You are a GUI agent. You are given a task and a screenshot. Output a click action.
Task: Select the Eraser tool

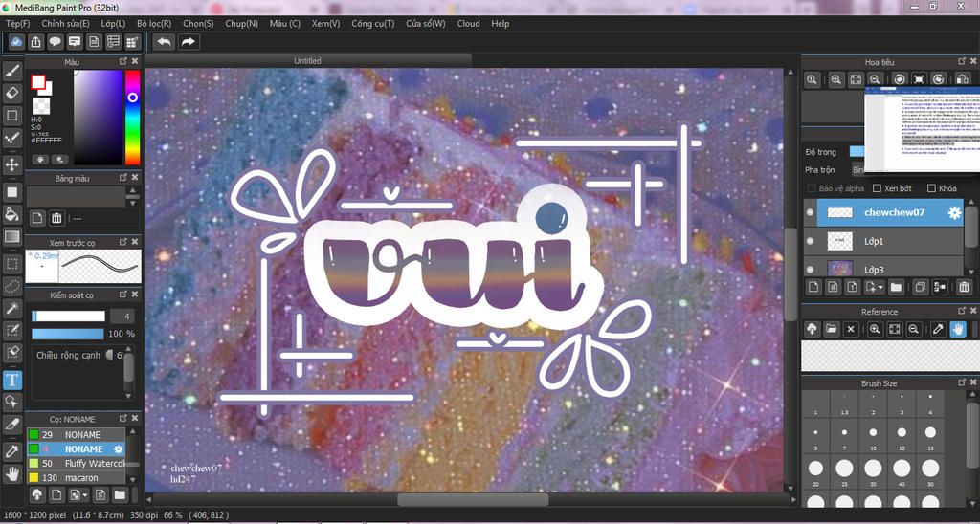pos(11,94)
